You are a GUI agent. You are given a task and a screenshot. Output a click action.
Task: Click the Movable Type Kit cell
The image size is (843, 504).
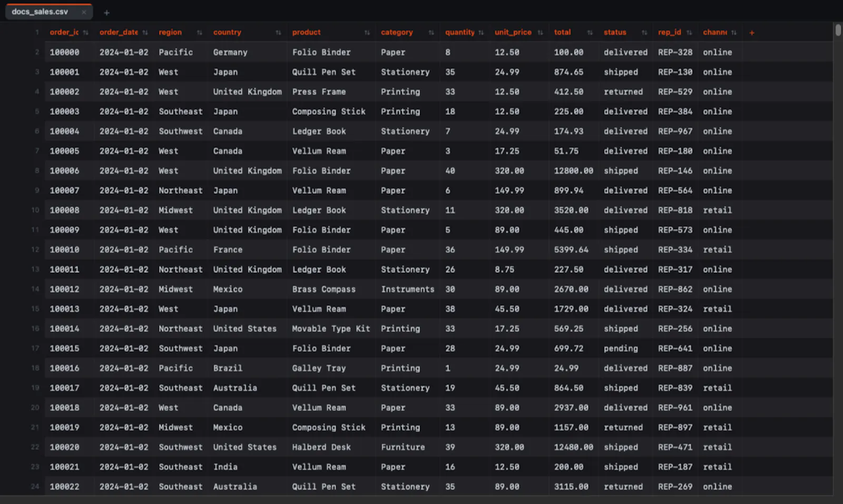click(x=332, y=329)
